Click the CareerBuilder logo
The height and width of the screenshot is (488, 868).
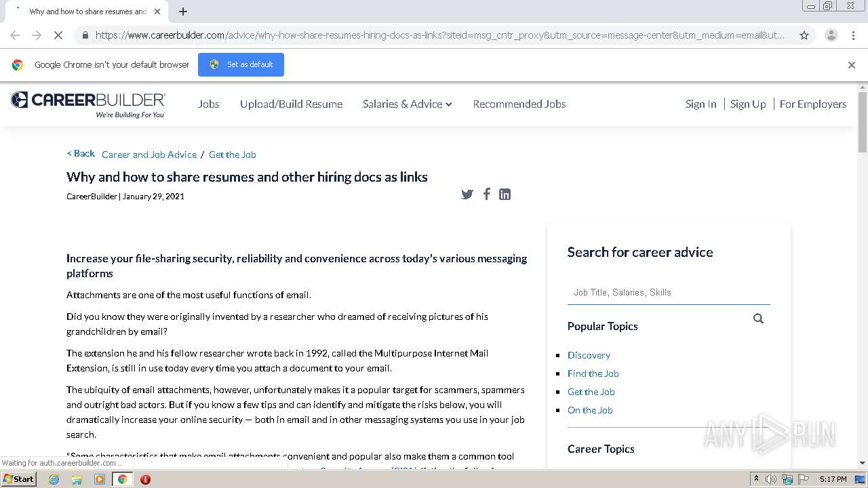click(x=88, y=104)
